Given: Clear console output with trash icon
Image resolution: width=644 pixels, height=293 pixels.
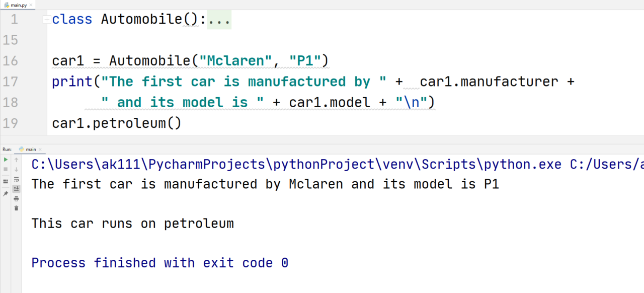Looking at the screenshot, I should click(16, 208).
